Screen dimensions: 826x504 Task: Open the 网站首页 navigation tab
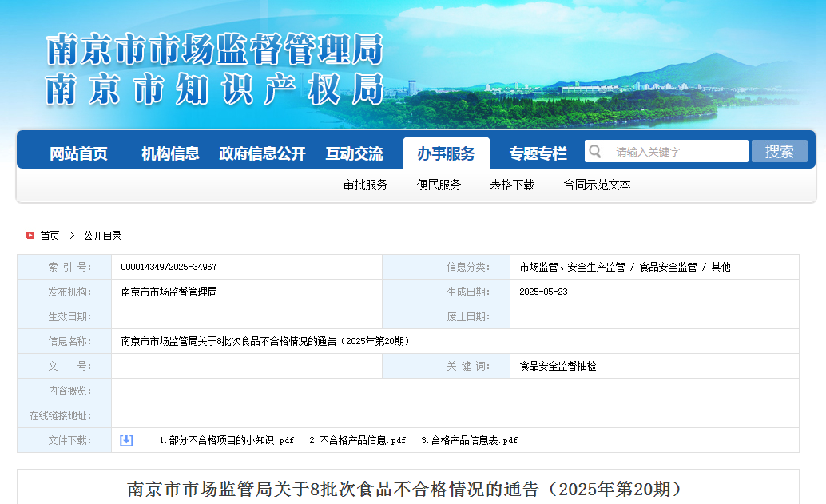pos(78,153)
